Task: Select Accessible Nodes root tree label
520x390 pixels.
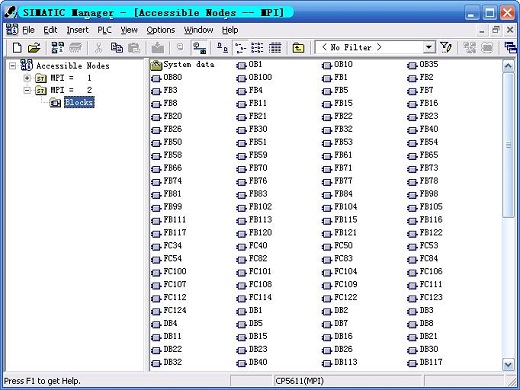Action: click(x=73, y=66)
